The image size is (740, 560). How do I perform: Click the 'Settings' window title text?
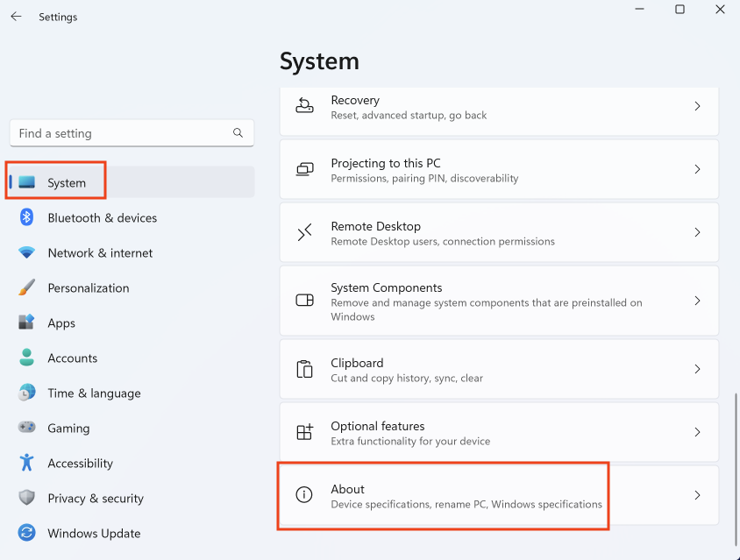click(x=58, y=17)
